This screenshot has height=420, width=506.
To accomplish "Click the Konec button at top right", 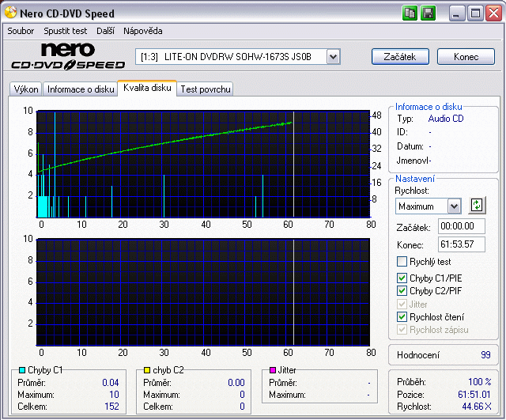I will [x=465, y=57].
